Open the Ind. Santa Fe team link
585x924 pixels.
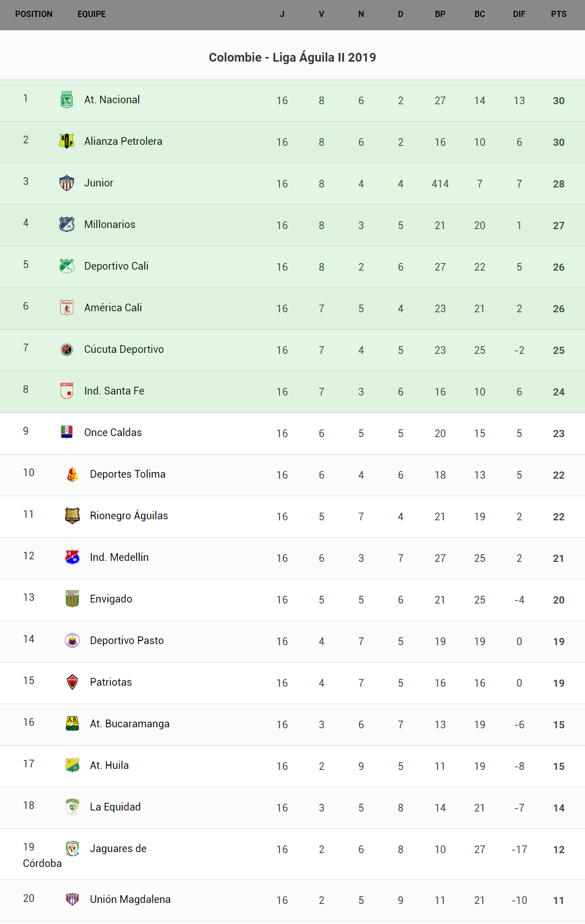point(114,391)
